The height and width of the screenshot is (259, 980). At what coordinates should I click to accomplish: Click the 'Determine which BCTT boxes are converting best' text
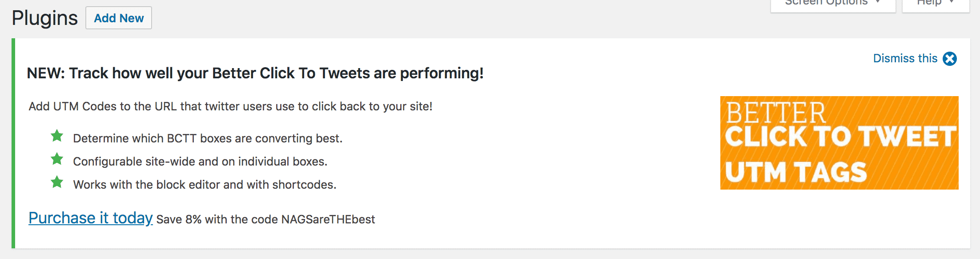pos(208,138)
